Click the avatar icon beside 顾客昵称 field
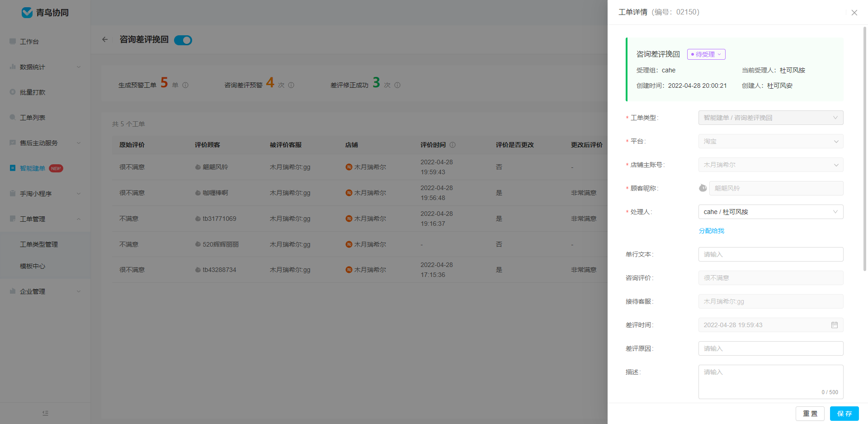 click(x=703, y=188)
